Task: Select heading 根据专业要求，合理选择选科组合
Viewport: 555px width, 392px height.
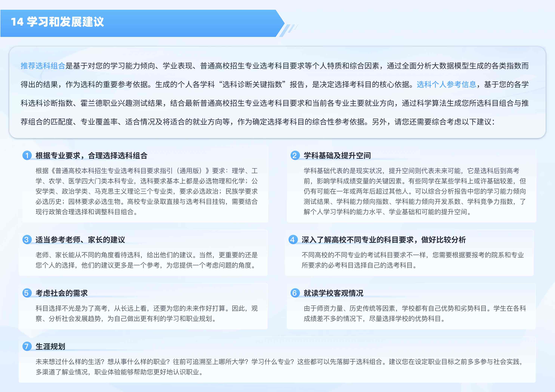Action: [91, 155]
